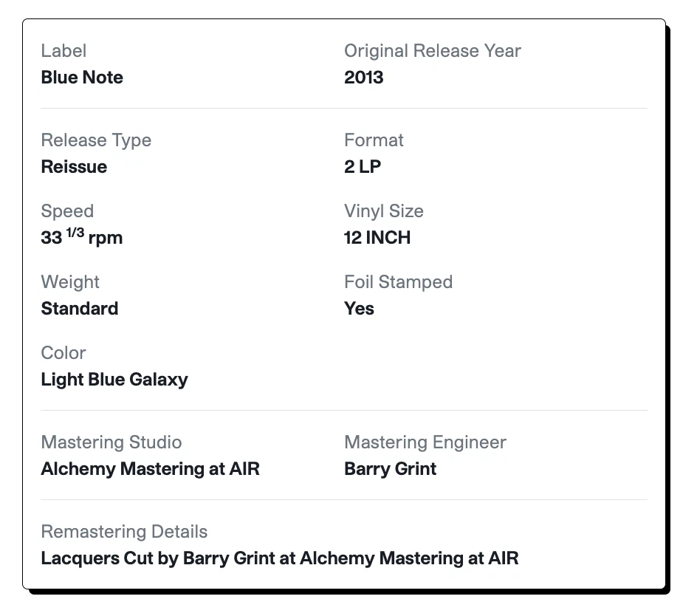Click the Vinyl Size heading
697x616 pixels.
point(384,211)
